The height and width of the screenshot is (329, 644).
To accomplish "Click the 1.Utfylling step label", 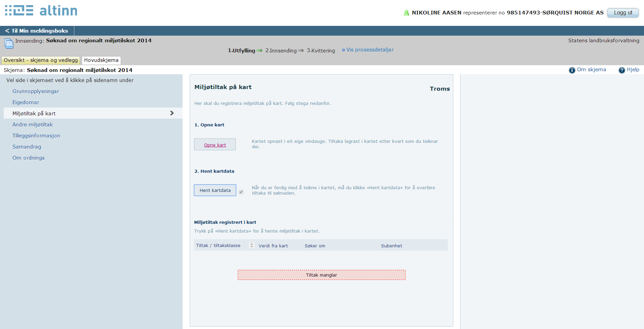I will [x=241, y=50].
